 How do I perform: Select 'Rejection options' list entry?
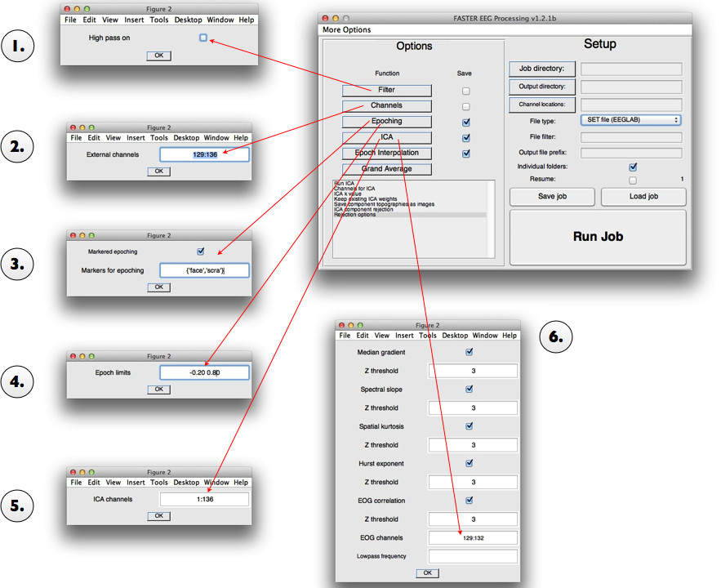pyautogui.click(x=355, y=215)
